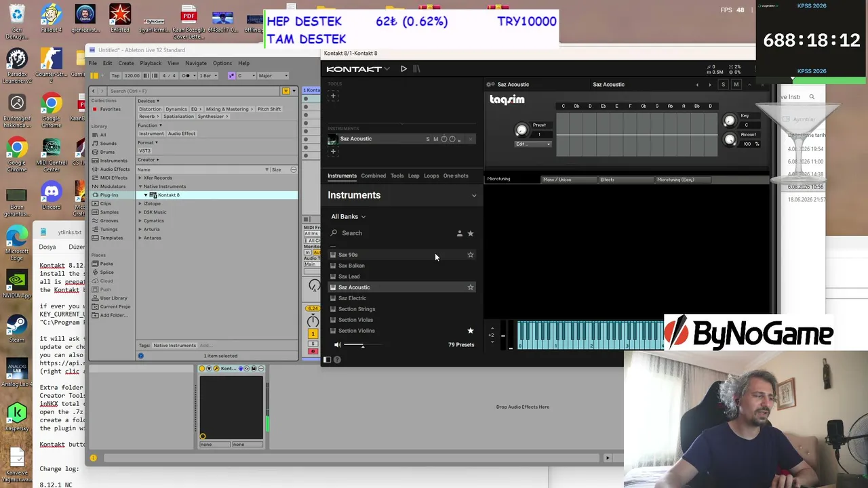868x488 pixels.
Task: Favorite the Saz Acoustic preset star
Action: [471, 287]
